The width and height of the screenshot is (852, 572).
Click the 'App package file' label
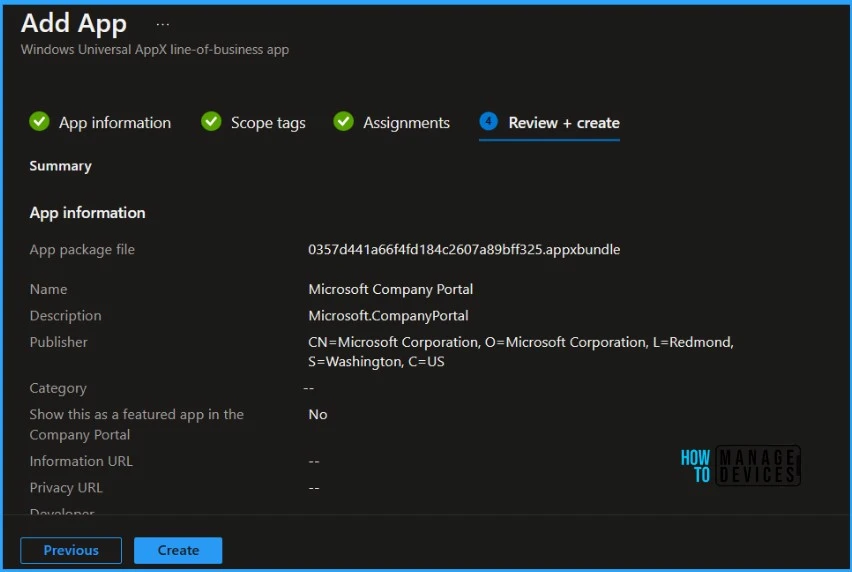pos(82,249)
